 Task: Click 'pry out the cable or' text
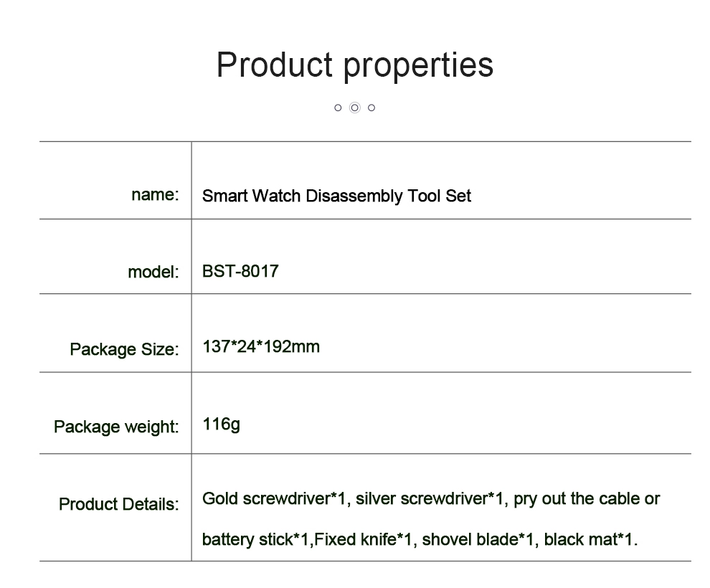pyautogui.click(x=587, y=499)
